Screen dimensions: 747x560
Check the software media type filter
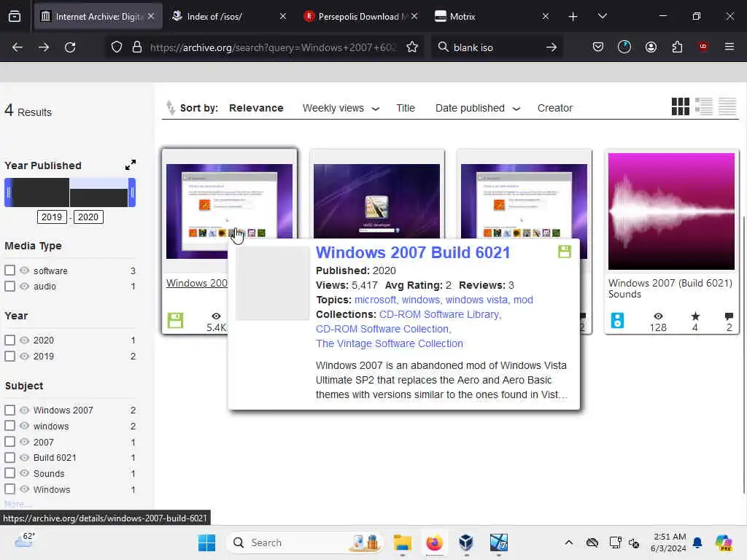tap(10, 270)
